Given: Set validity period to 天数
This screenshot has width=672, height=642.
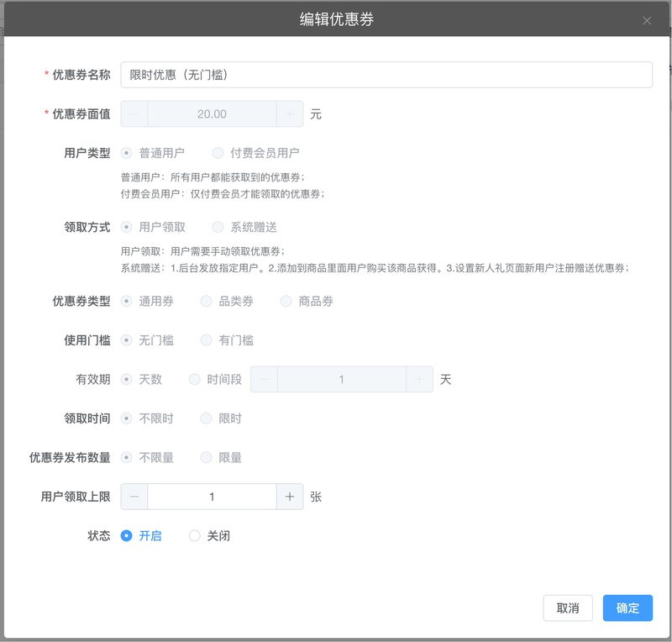Looking at the screenshot, I should pyautogui.click(x=141, y=380).
